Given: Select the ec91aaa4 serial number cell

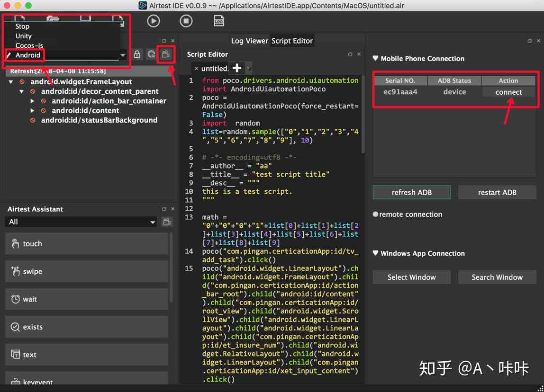Looking at the screenshot, I should 400,92.
